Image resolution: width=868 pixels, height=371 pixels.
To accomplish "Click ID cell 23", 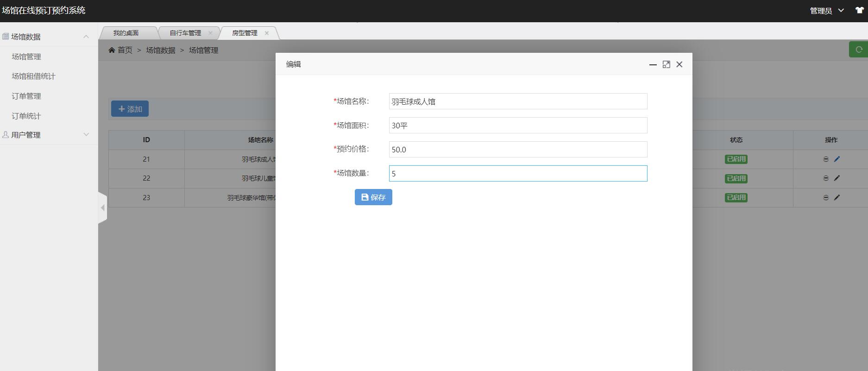I will [146, 197].
